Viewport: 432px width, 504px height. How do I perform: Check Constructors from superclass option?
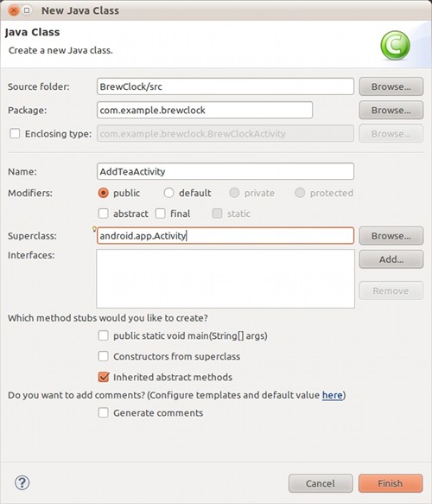tap(103, 356)
